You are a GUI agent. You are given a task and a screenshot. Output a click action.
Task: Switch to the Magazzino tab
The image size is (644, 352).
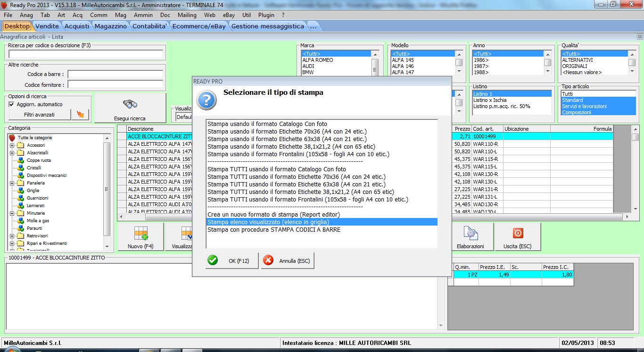pyautogui.click(x=110, y=26)
